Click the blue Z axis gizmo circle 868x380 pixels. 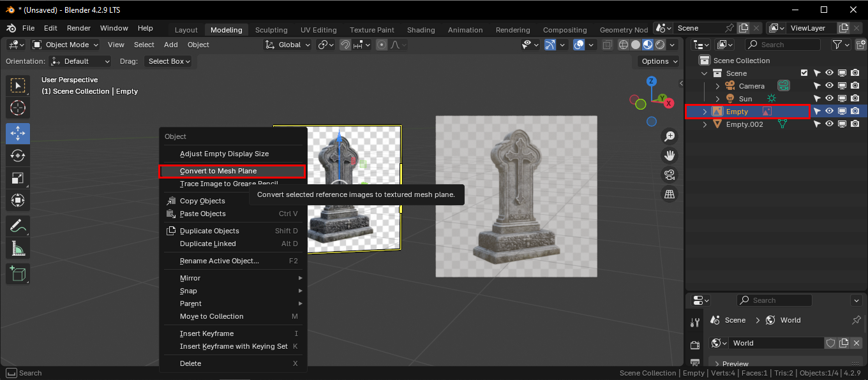click(x=652, y=81)
